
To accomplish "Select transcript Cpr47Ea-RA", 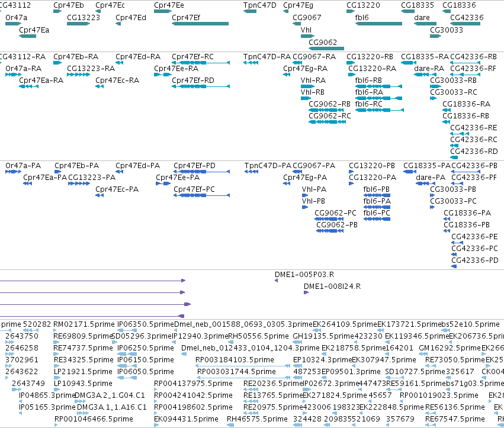I will 28,86.
